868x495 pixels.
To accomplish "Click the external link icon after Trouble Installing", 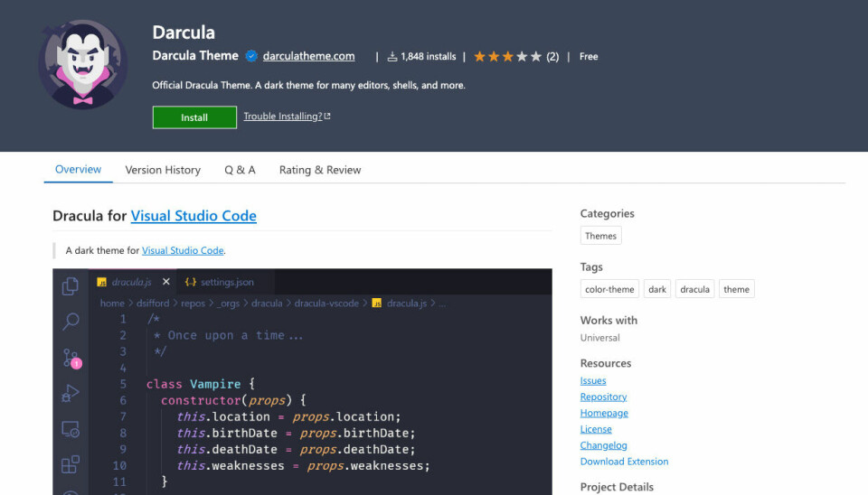I will tap(327, 117).
